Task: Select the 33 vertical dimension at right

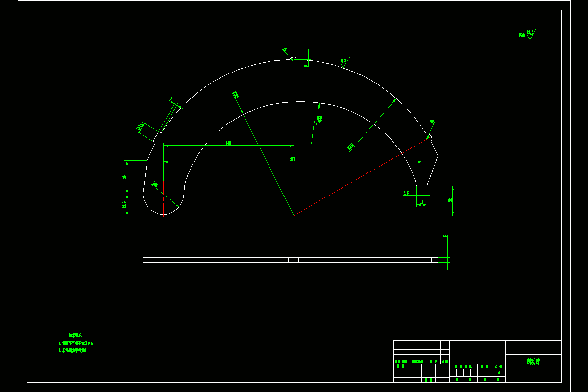Action: [450, 200]
